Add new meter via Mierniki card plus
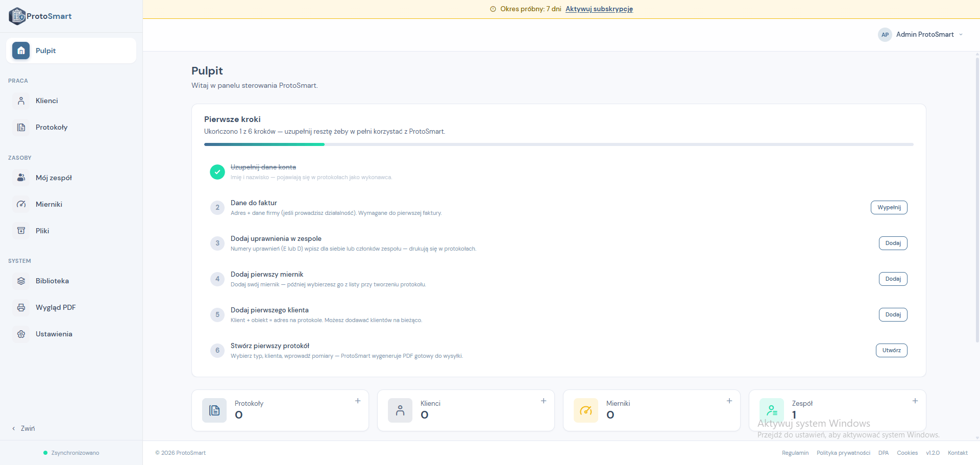This screenshot has height=465, width=980. 729,401
